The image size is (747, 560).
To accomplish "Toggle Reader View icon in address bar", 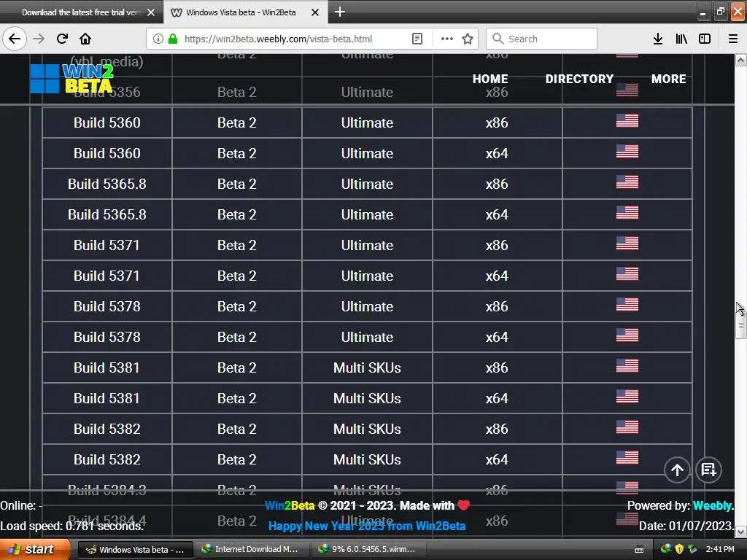I will (417, 39).
